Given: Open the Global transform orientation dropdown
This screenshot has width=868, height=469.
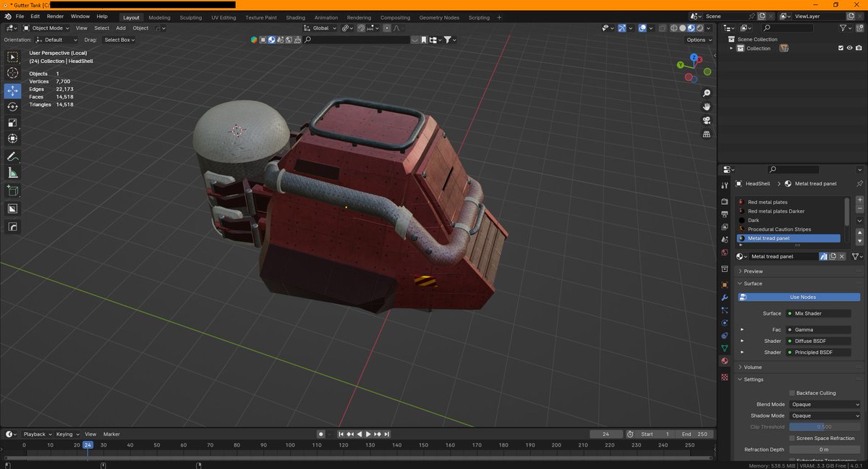Looking at the screenshot, I should click(x=319, y=28).
